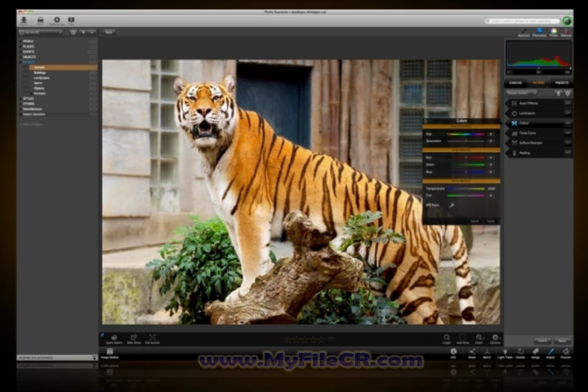Toggle the Auto Effects filter switch

568,102
